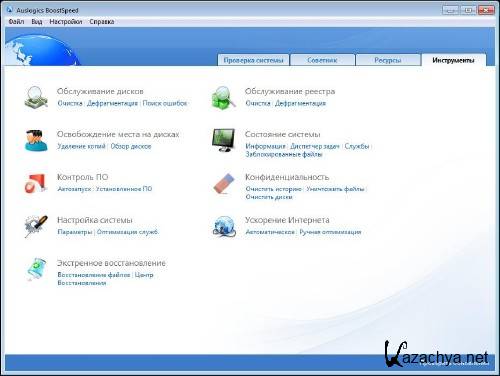Viewport: 500px width, 376px height.
Task: Minimize the Auslogics BoostSpeed window
Action: point(450,10)
